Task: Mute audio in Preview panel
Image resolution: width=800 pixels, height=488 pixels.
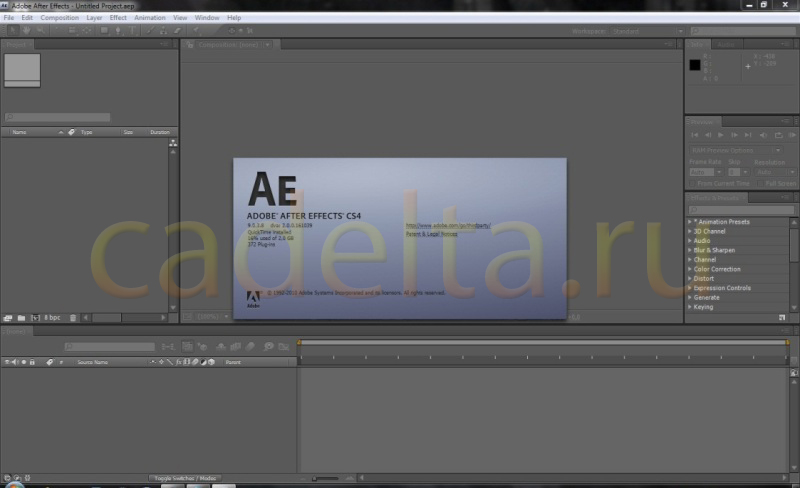Action: 763,135
